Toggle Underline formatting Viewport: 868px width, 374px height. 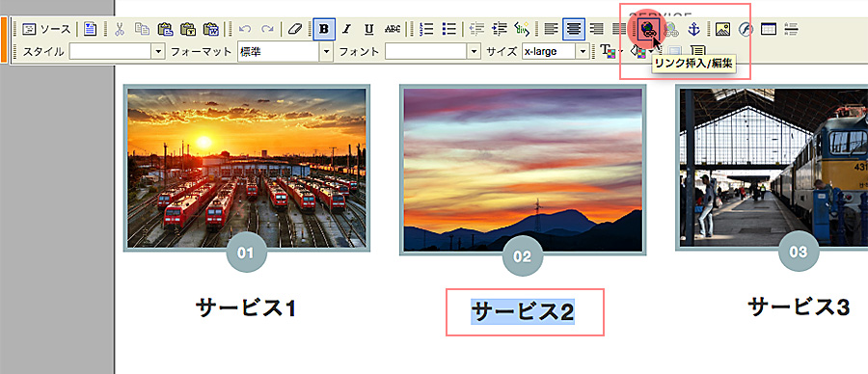369,29
